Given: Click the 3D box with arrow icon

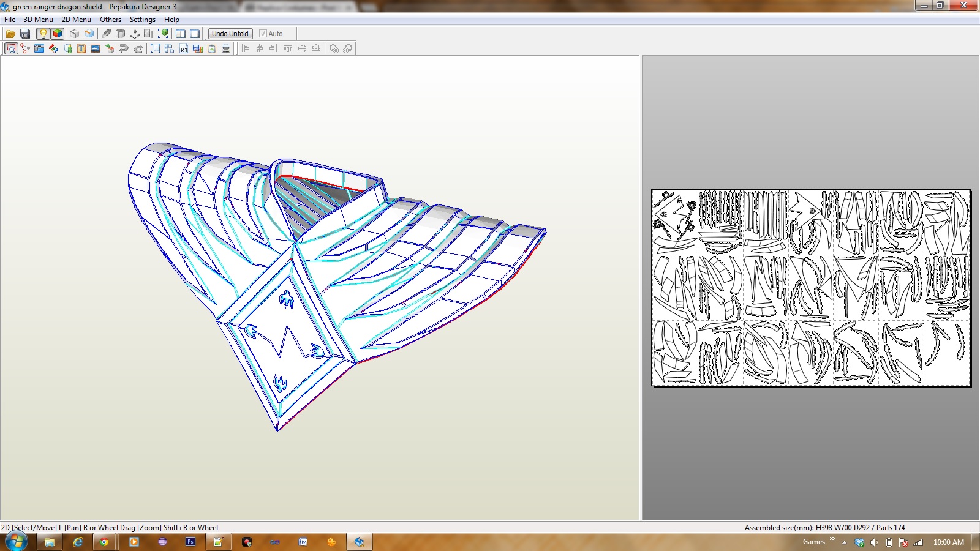Looking at the screenshot, I should click(110, 48).
